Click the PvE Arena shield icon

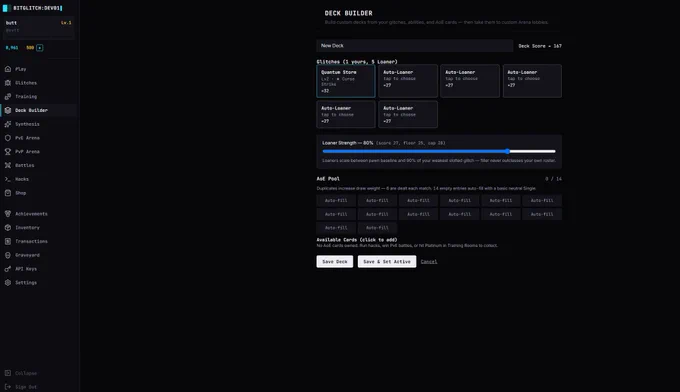8,138
